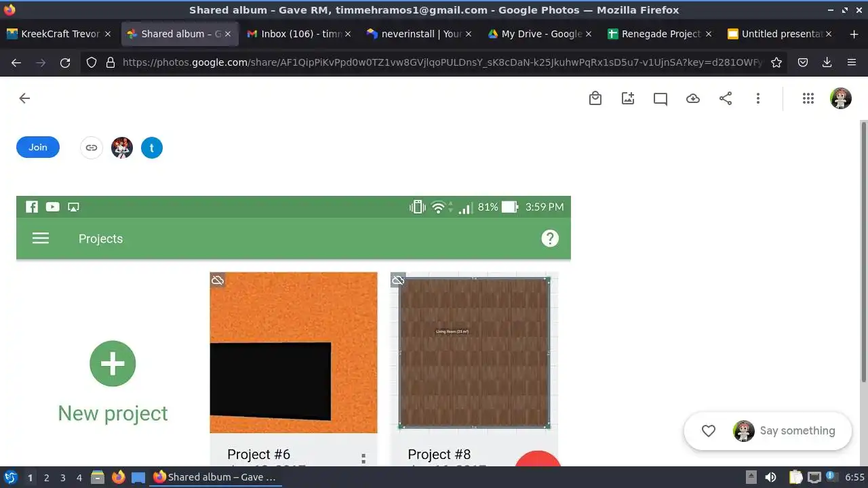Click the URL address bar
Screen dimensions: 868x488
[442, 62]
